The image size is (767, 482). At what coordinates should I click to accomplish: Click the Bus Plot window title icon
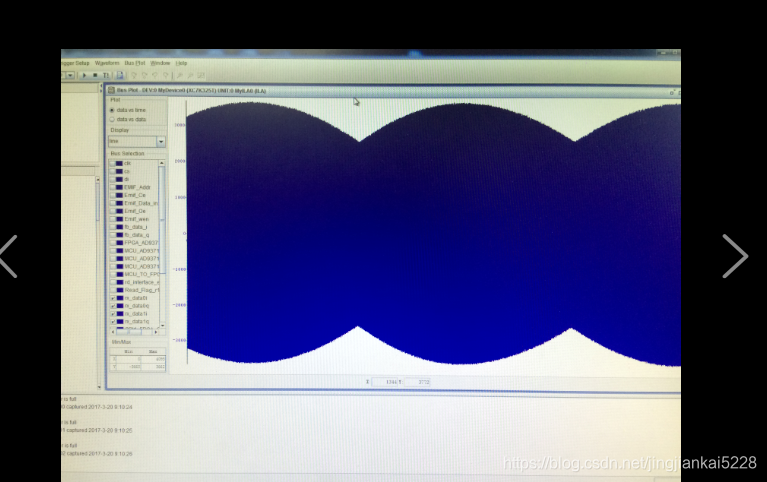click(x=111, y=91)
